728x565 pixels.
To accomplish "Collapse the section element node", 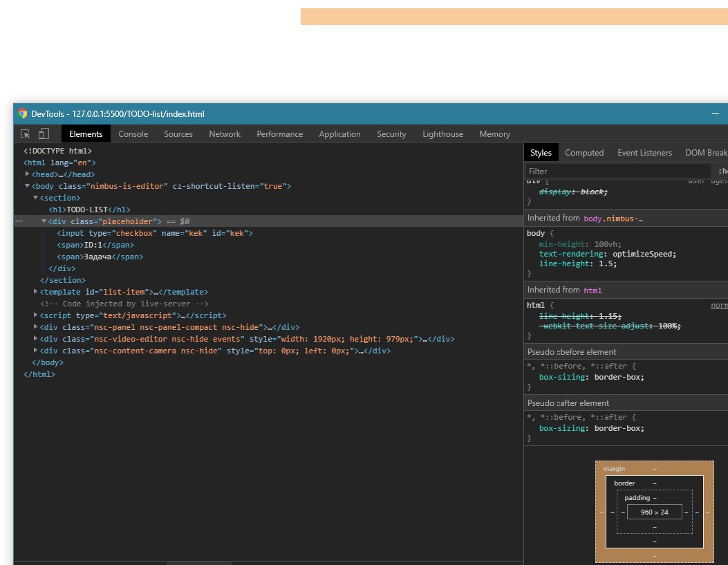I will pos(36,197).
